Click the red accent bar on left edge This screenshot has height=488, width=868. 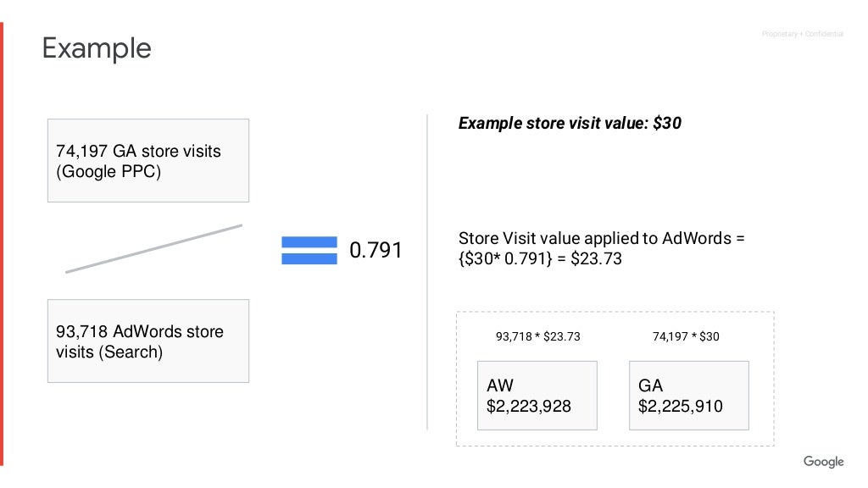[x=2, y=244]
